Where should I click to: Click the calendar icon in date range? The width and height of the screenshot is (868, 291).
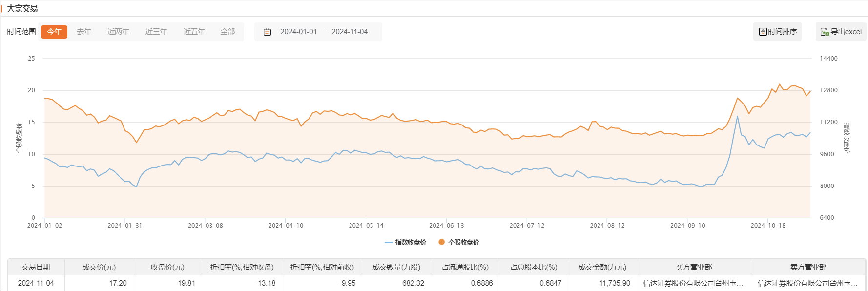(x=267, y=32)
